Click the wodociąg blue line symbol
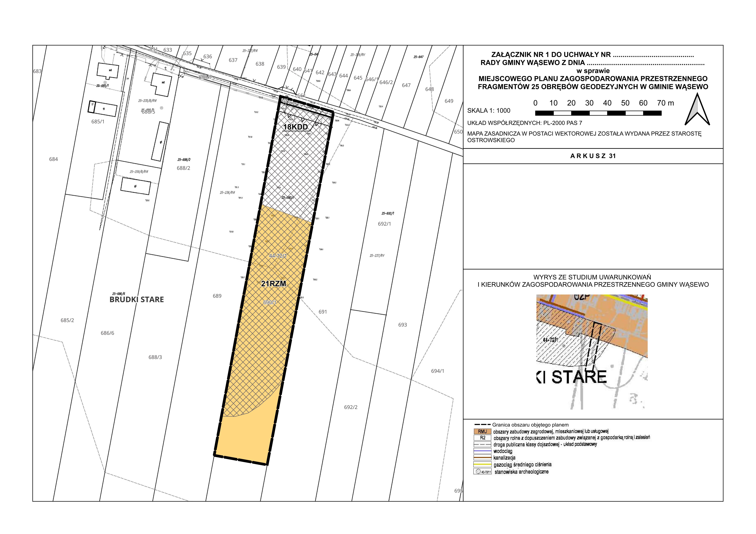Screen dimensions: 756x534 click(482, 451)
